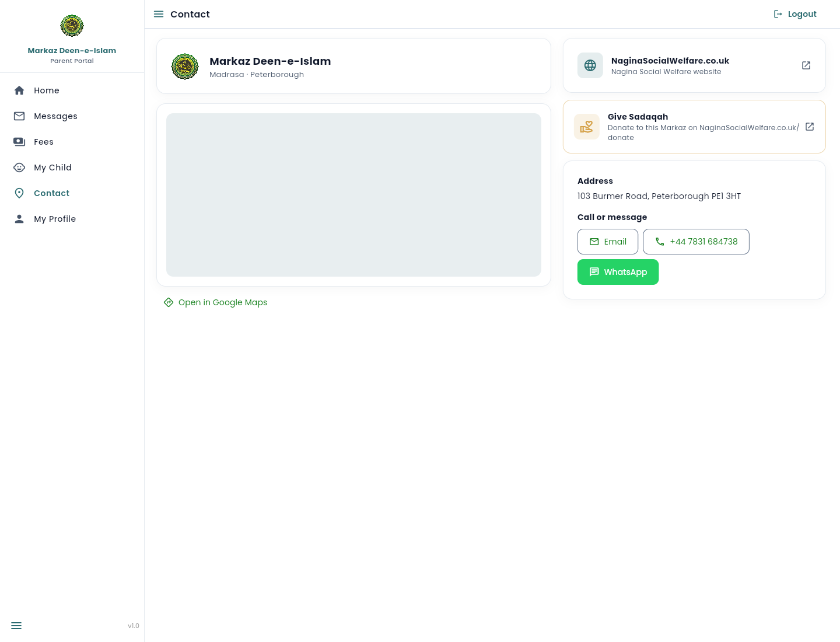Click the Give Sadaqah heading

click(x=638, y=117)
